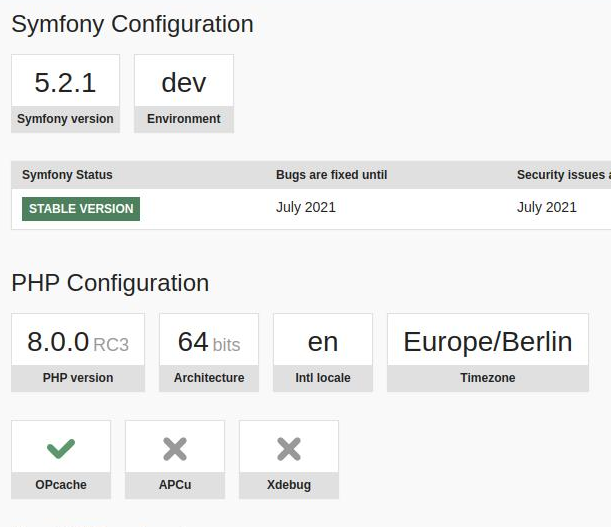Click the PHP version label
The width and height of the screenshot is (611, 527).
[x=78, y=378]
